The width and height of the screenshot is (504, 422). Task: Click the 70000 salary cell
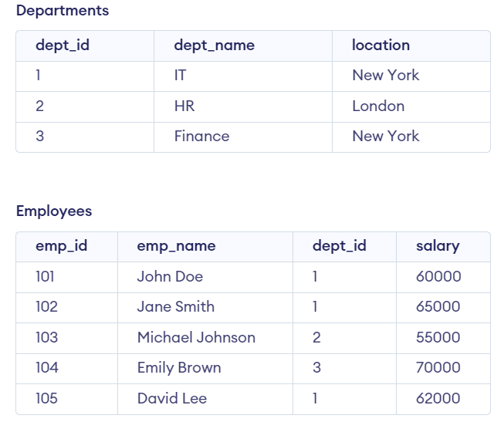click(x=438, y=368)
